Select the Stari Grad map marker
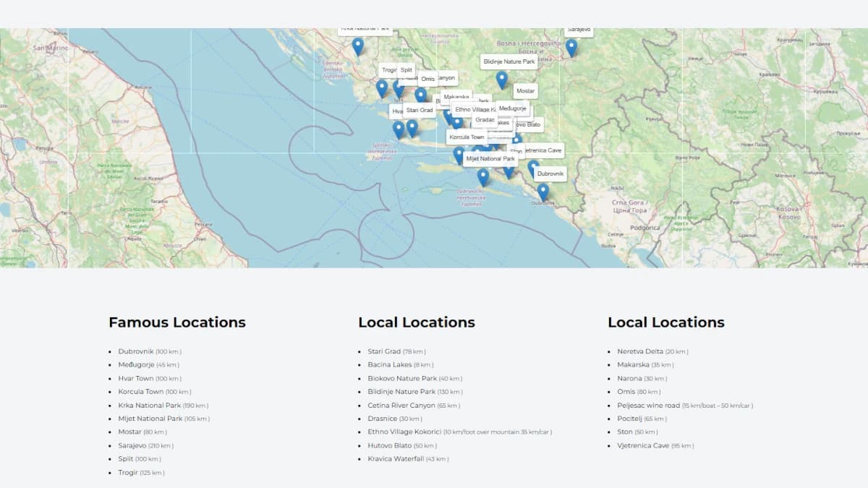Screen dimensions: 868x488 [412, 129]
